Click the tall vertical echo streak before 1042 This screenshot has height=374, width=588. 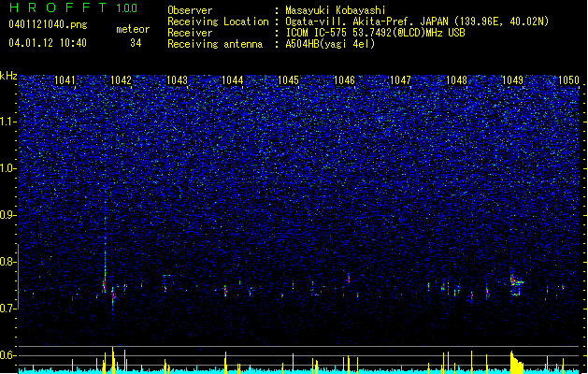105,248
